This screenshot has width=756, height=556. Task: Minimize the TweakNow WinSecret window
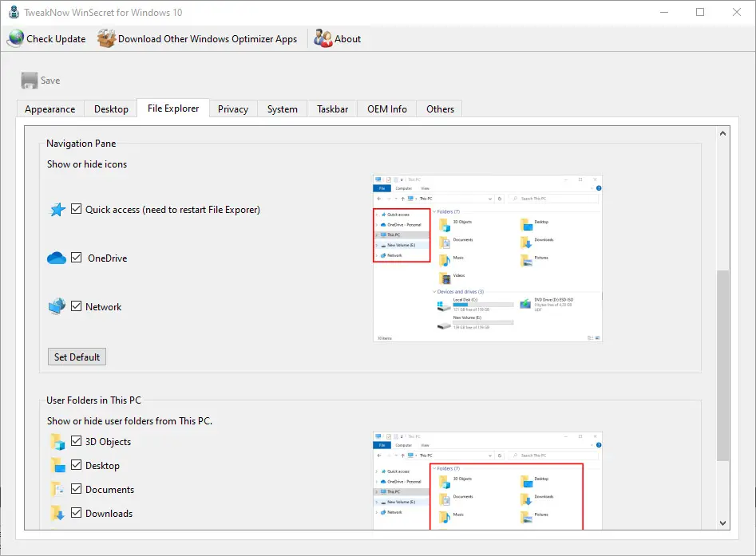pyautogui.click(x=664, y=12)
